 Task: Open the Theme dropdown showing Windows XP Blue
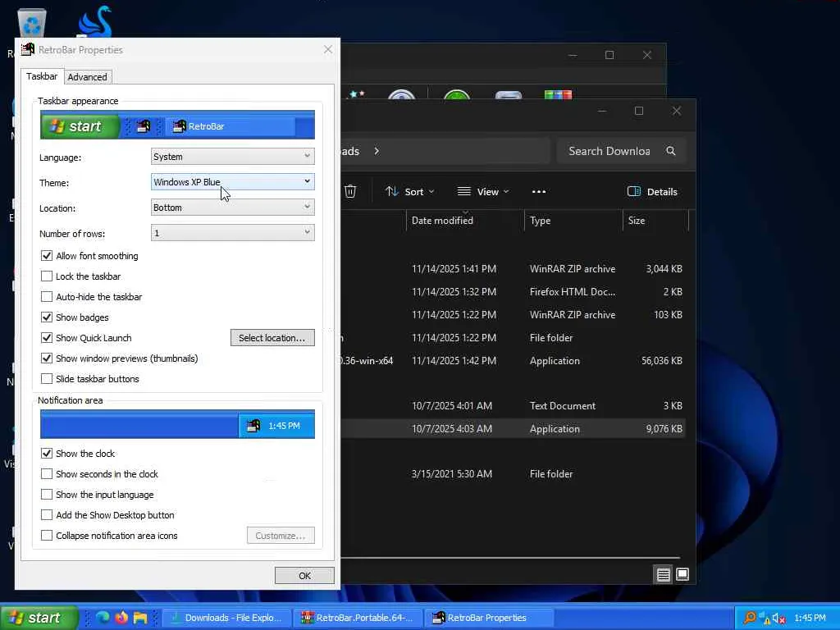[232, 182]
